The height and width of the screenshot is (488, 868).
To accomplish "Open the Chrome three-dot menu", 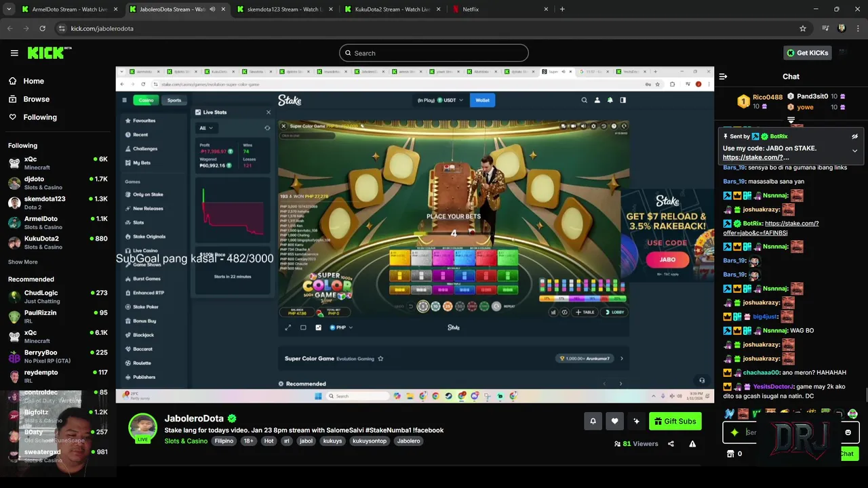I will pos(858,28).
